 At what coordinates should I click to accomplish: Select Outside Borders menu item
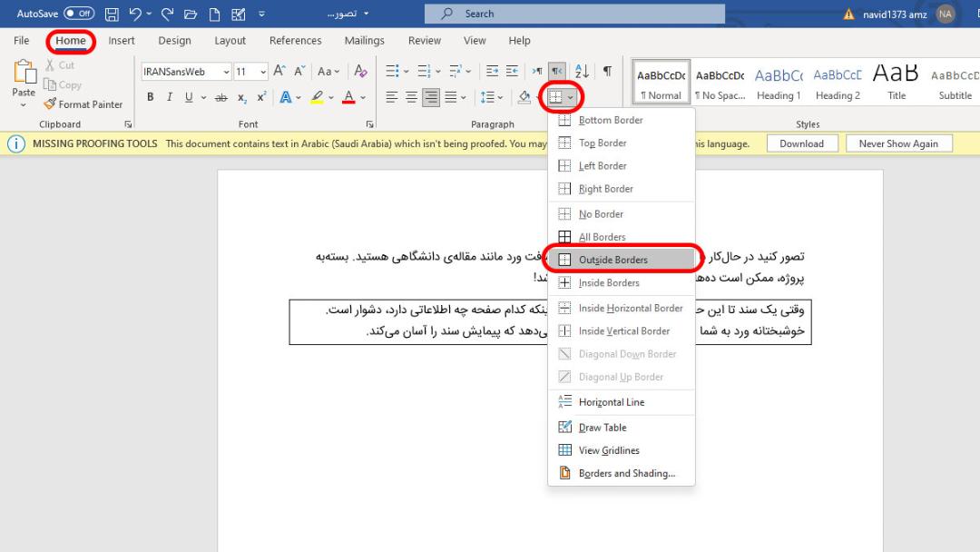(622, 260)
